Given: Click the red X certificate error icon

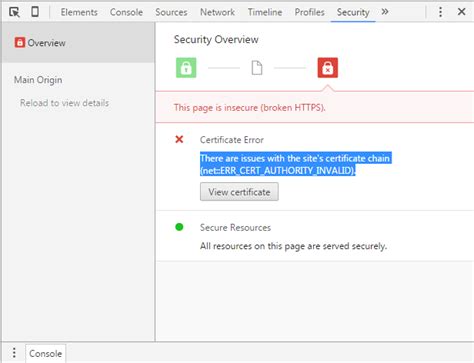Looking at the screenshot, I should [179, 139].
